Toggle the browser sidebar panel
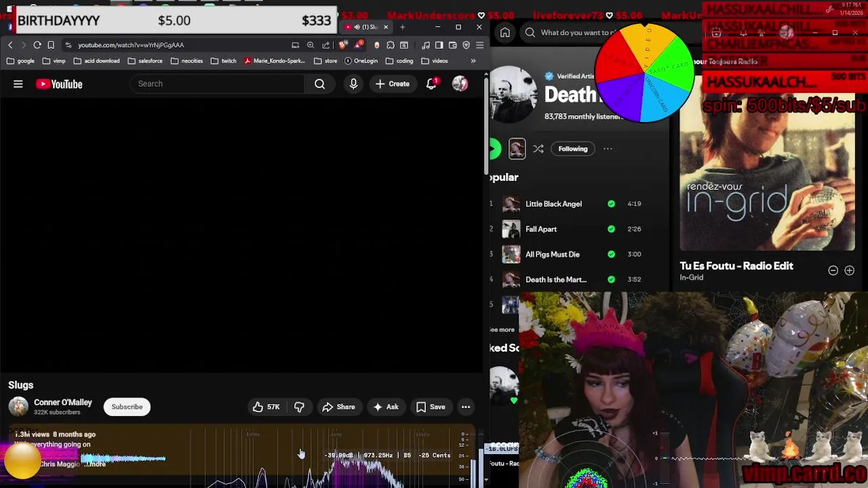This screenshot has width=868, height=488. (439, 45)
